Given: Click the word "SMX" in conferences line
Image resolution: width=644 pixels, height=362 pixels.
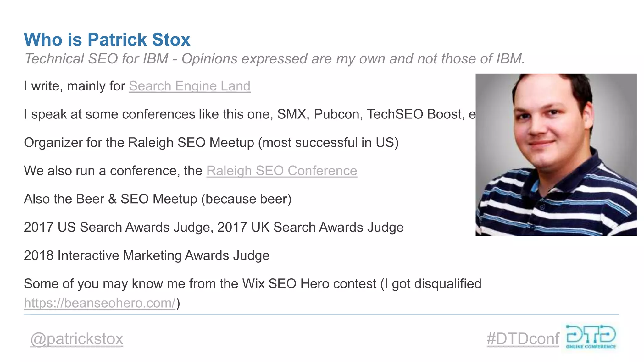Looking at the screenshot, I should 291,114.
